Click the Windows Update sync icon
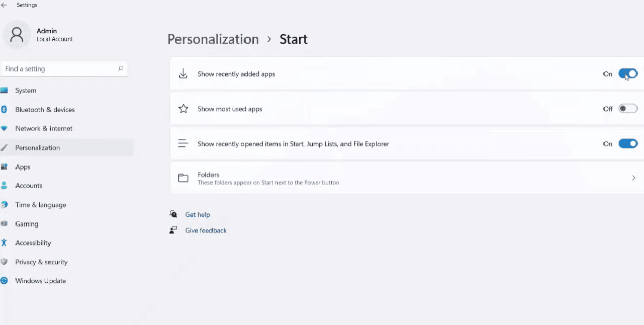Image resolution: width=644 pixels, height=325 pixels. (x=4, y=281)
